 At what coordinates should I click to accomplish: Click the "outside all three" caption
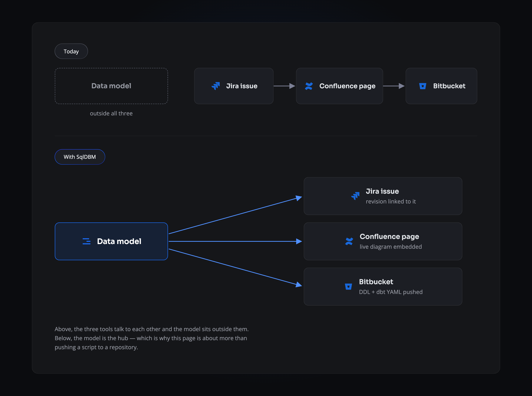(111, 113)
